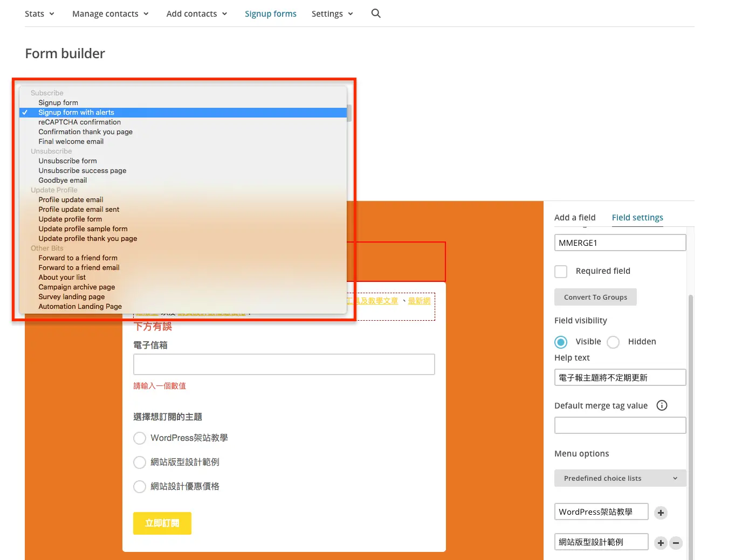Choose Forward to a friend form
The width and height of the screenshot is (735, 560).
point(183,258)
